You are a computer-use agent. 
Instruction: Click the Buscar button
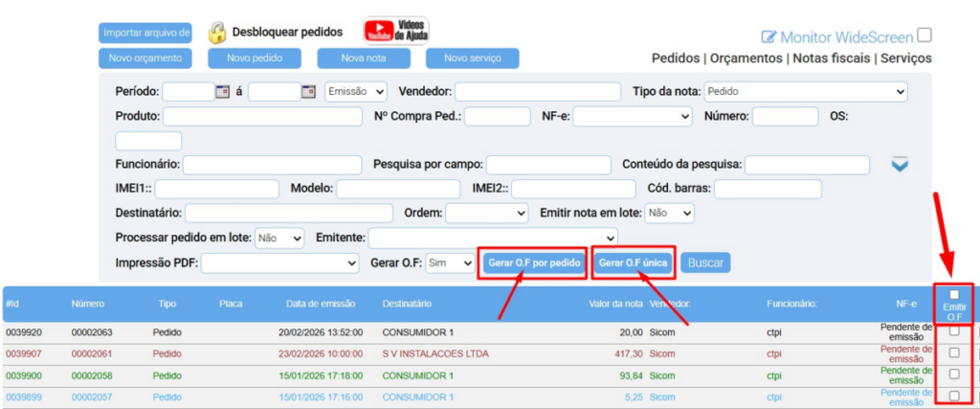pyautogui.click(x=705, y=263)
